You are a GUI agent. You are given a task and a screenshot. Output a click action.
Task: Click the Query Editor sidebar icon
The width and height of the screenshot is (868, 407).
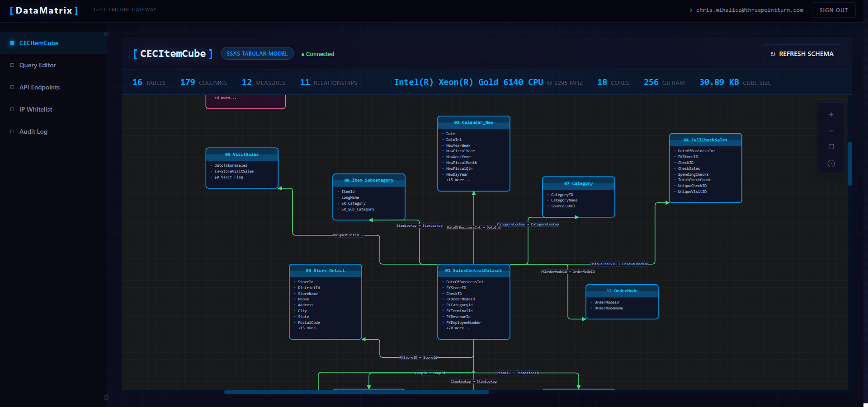click(x=12, y=65)
